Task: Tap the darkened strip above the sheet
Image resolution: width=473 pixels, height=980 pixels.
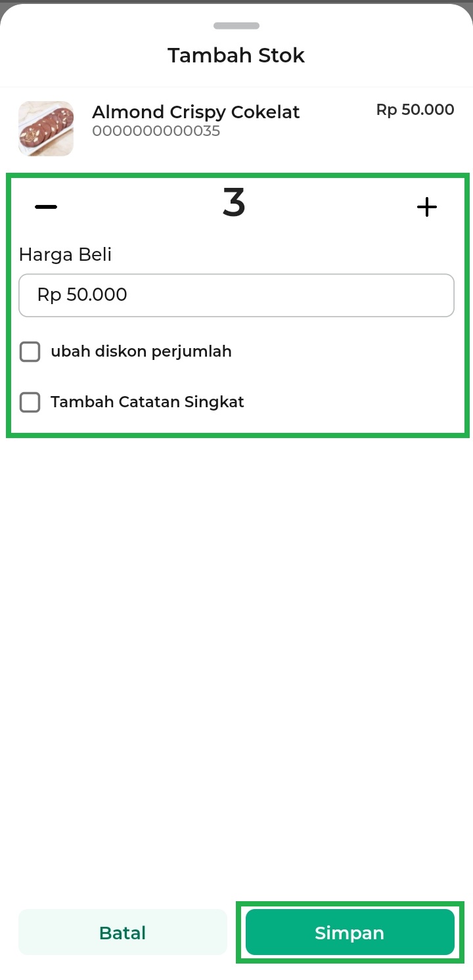Action: pyautogui.click(x=236, y=1)
